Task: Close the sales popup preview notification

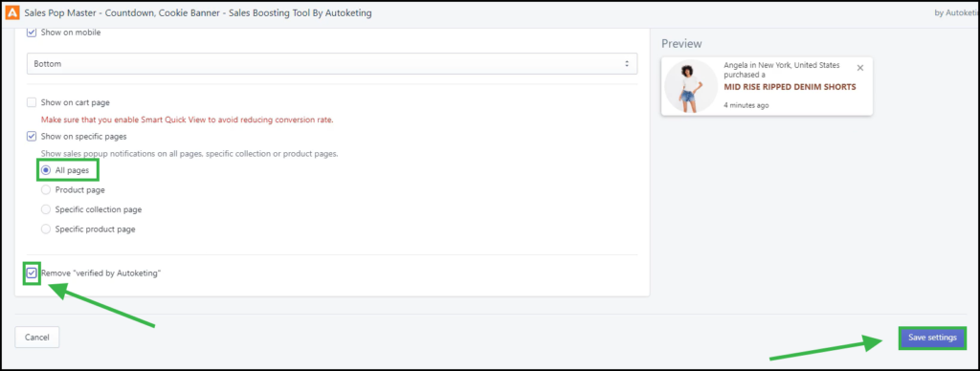Action: [860, 68]
